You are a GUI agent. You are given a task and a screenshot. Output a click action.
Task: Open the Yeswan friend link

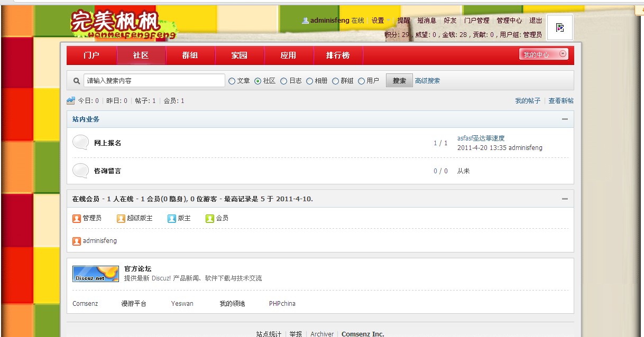click(182, 304)
